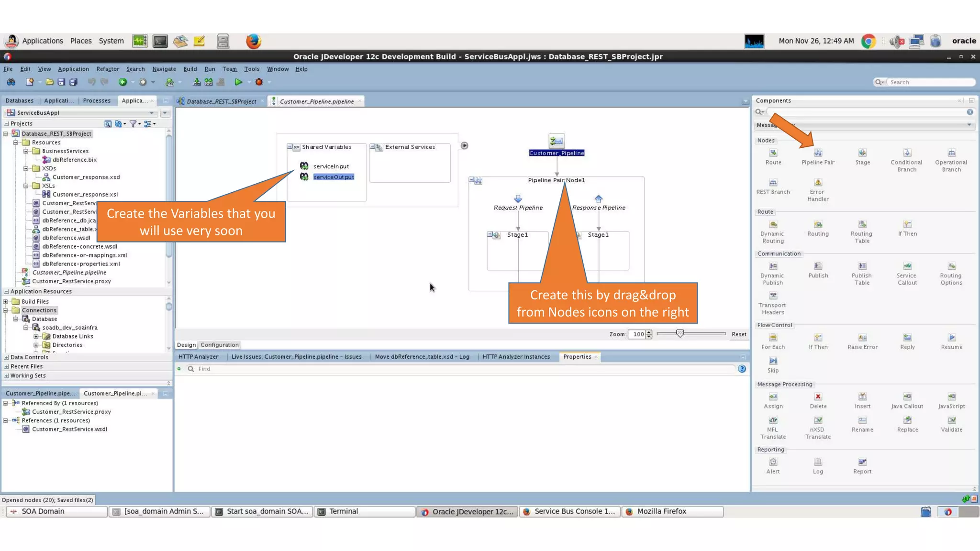
Task: Click the Components search field
Action: tap(866, 112)
